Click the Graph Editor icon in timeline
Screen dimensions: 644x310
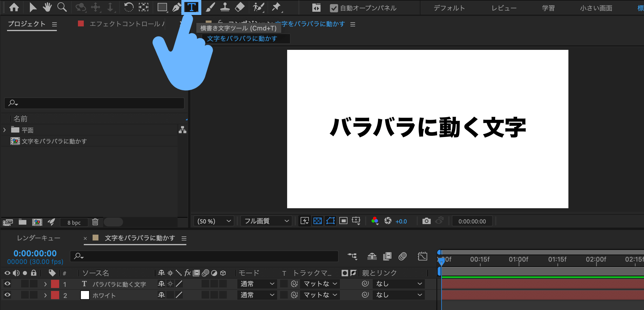tap(422, 256)
